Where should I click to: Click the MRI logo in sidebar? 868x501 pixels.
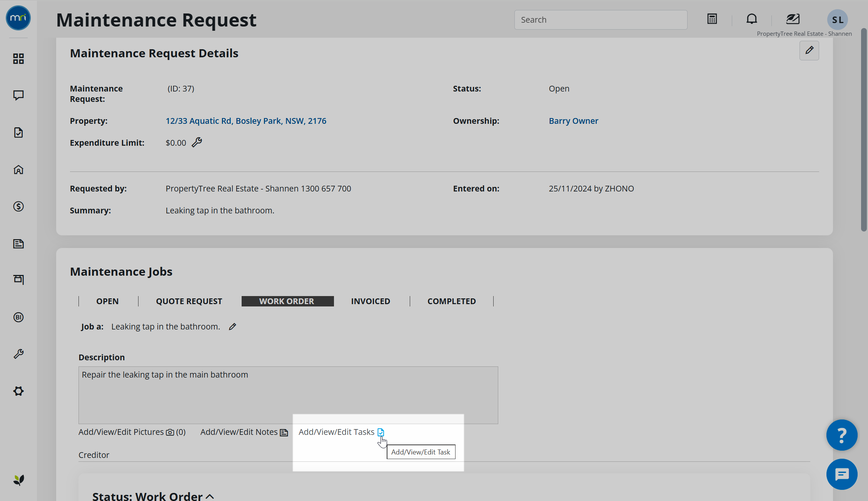point(18,18)
